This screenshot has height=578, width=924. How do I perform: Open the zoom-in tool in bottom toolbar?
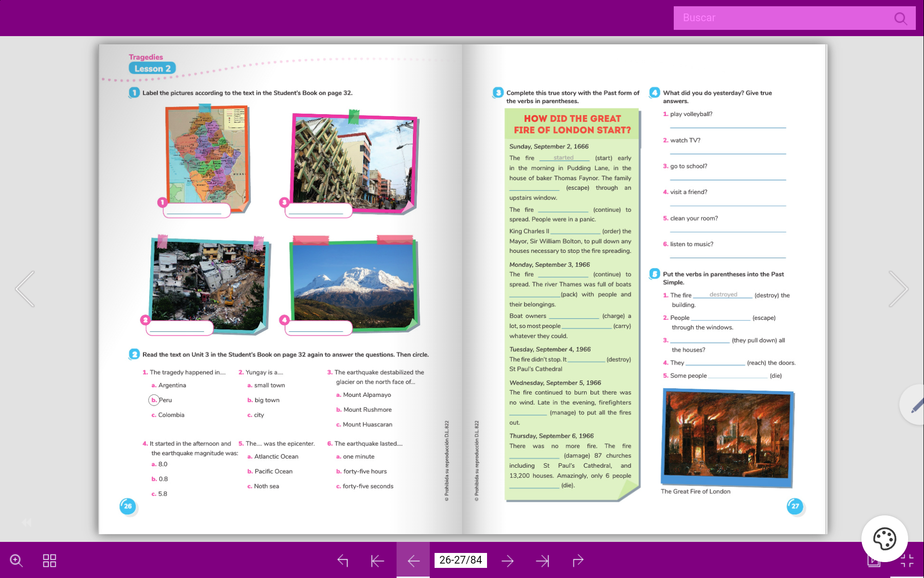(x=16, y=560)
